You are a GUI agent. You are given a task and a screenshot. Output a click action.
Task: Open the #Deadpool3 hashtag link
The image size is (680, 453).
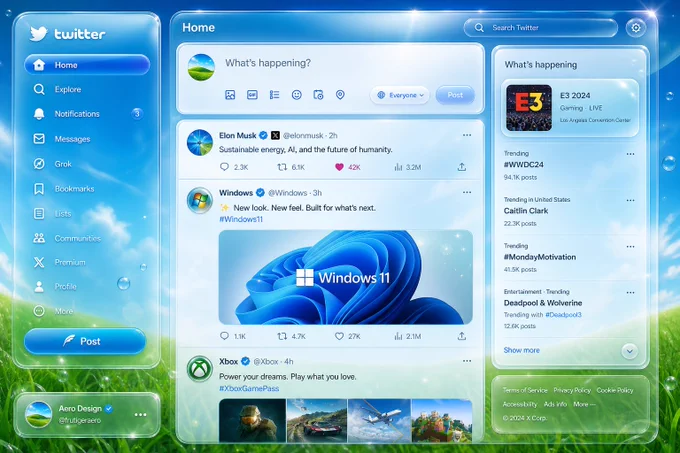pos(563,315)
